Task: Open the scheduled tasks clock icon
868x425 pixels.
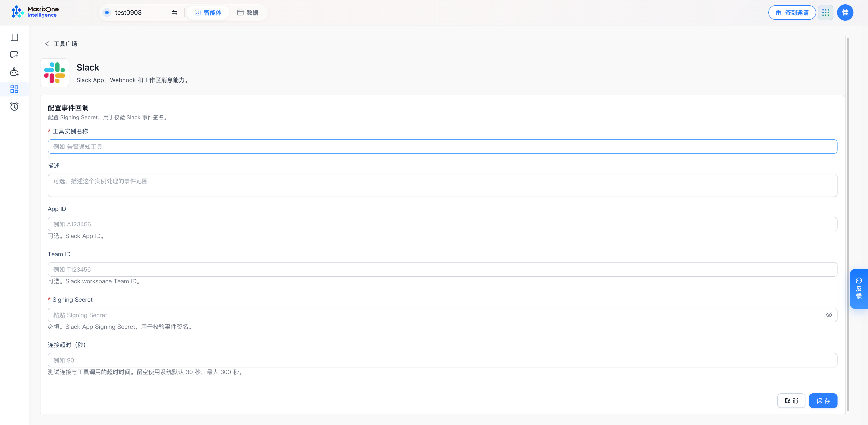Action: [x=14, y=106]
